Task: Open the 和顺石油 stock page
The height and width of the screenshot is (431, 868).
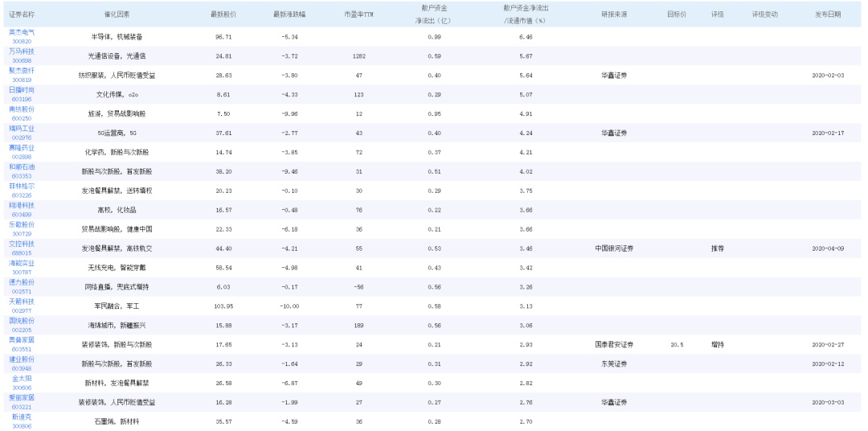Action: pyautogui.click(x=22, y=166)
